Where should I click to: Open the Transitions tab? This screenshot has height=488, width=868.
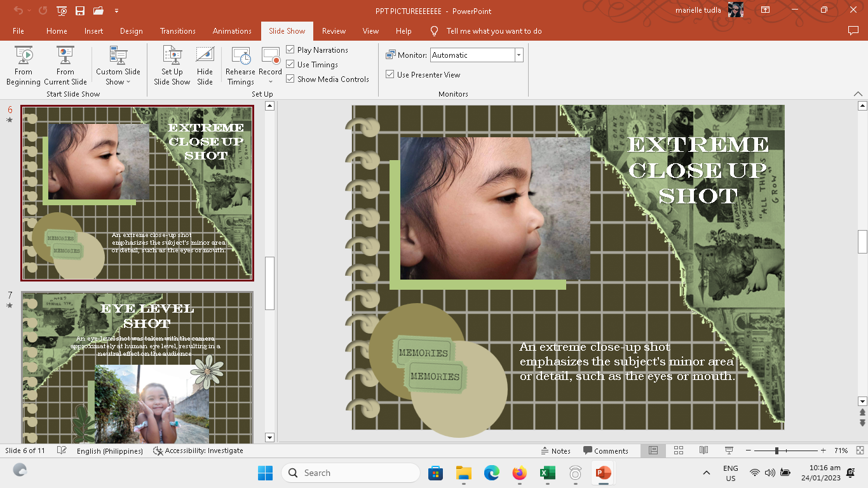177,30
